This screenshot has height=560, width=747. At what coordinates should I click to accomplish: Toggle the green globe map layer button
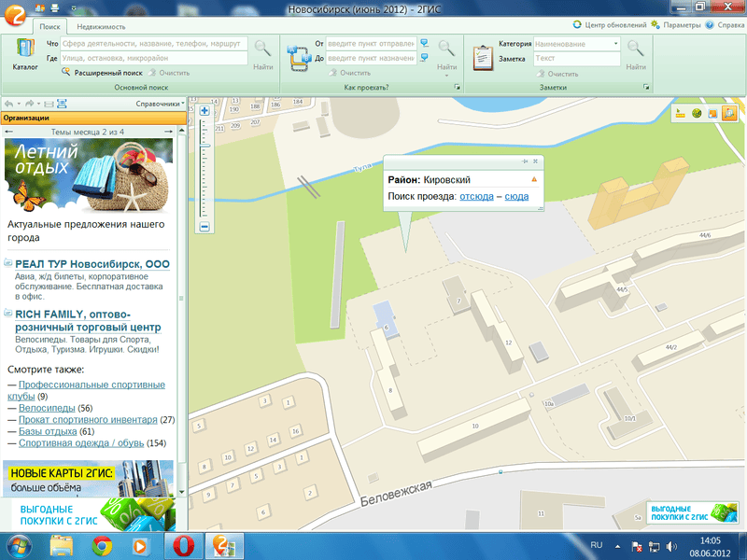(697, 113)
